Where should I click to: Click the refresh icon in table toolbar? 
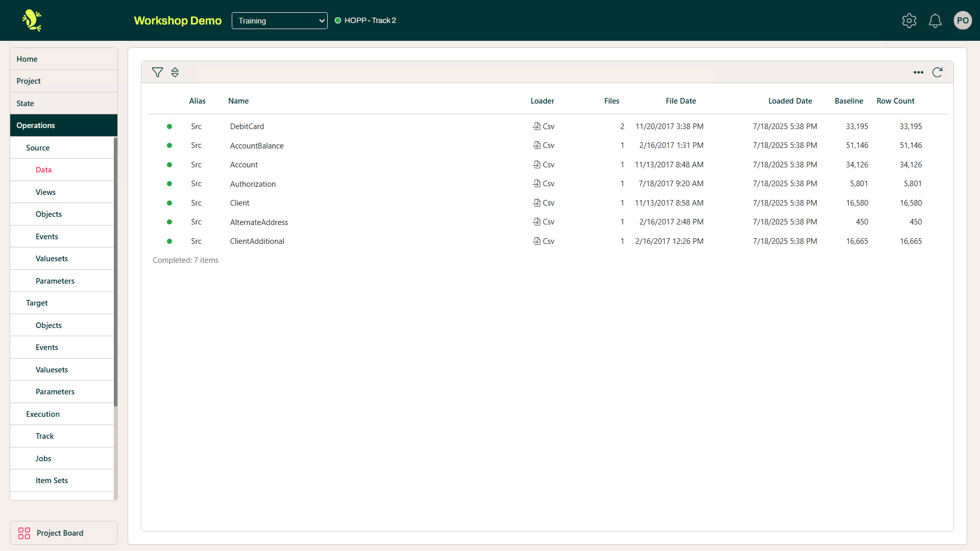pos(937,72)
